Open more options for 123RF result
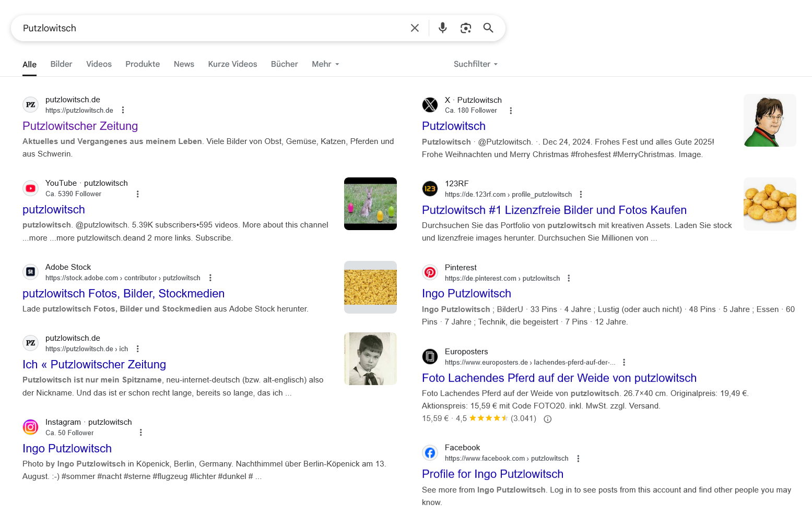Image resolution: width=812 pixels, height=515 pixels. click(x=581, y=194)
